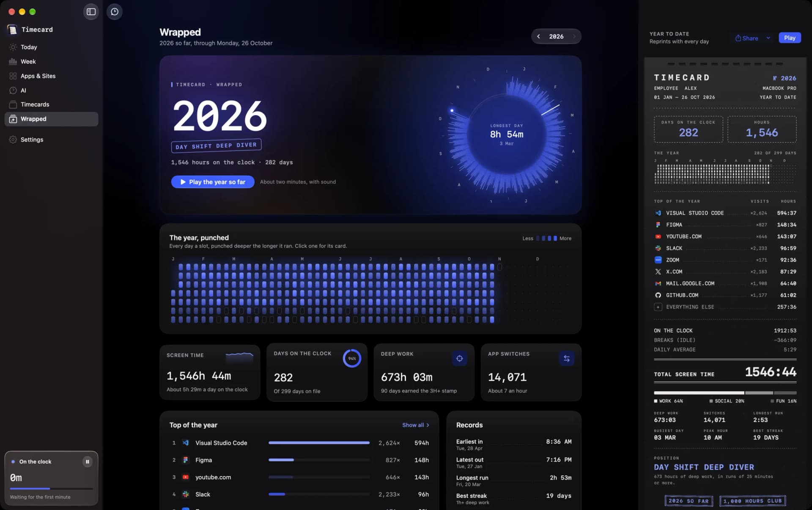
Task: Click the 2026 SO FAR stamp
Action: (x=689, y=501)
